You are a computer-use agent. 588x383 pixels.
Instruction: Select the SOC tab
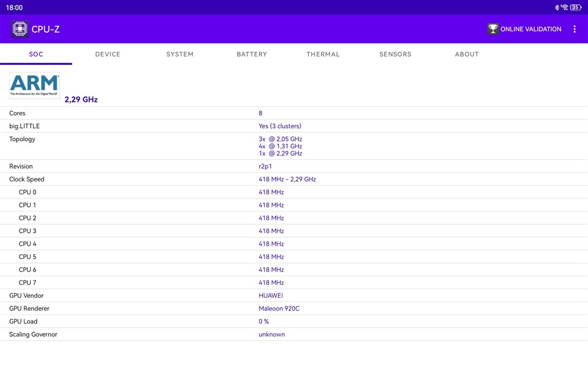click(36, 54)
